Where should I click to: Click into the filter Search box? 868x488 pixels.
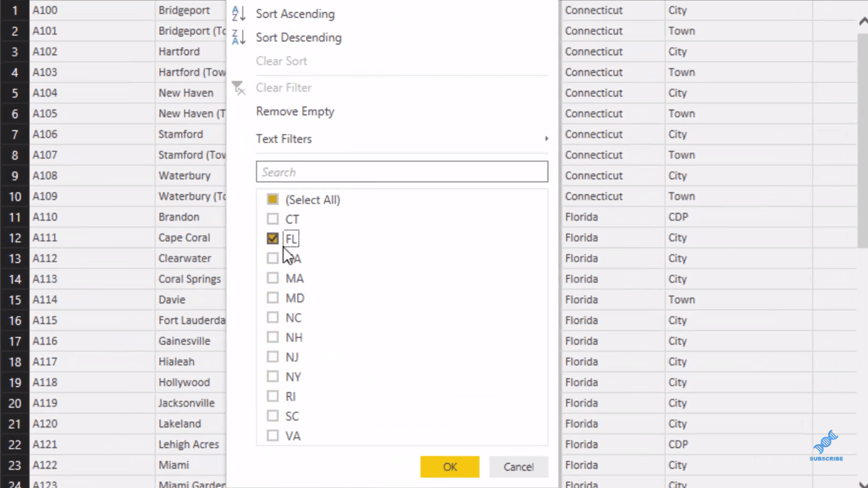point(402,172)
